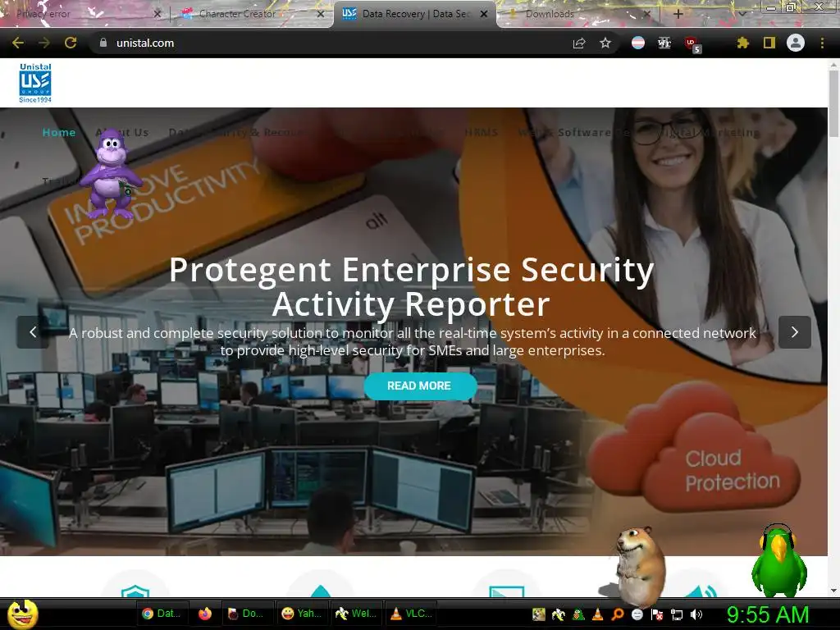Open the volume speaker tray icon
Image resolution: width=840 pixels, height=630 pixels.
click(696, 614)
